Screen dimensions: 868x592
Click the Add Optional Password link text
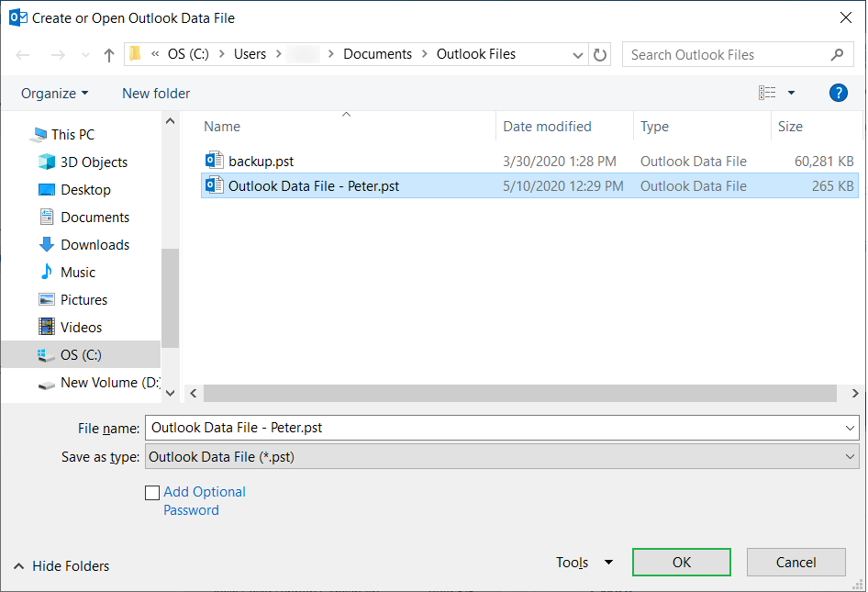coord(205,501)
